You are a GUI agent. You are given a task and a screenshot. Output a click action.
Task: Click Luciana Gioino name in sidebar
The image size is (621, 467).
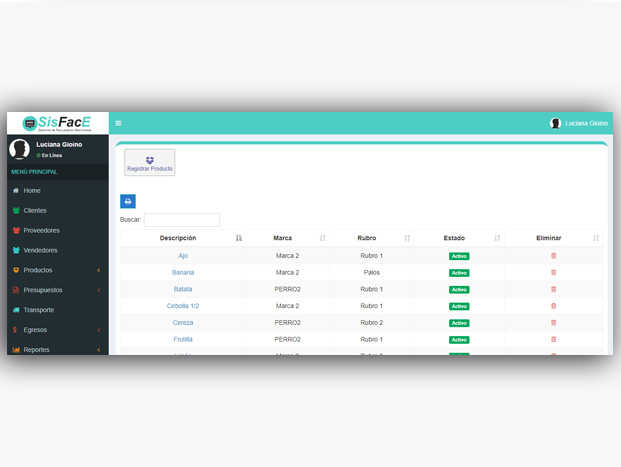click(59, 145)
